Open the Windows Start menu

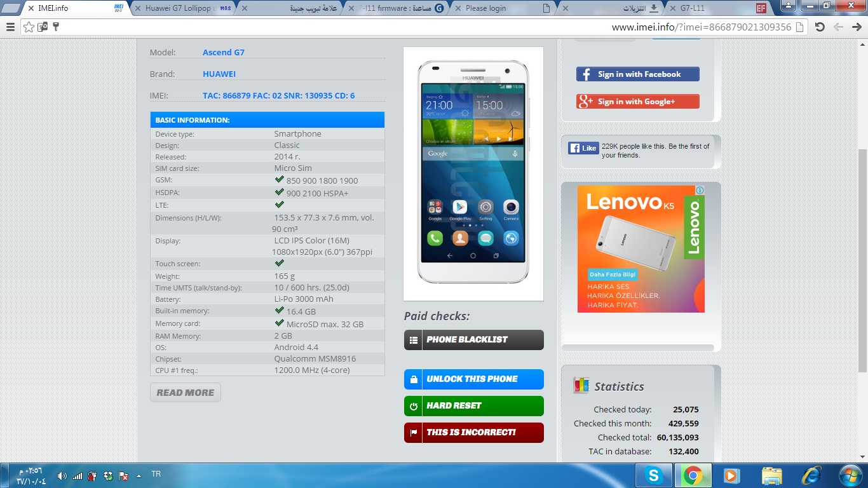pos(850,475)
